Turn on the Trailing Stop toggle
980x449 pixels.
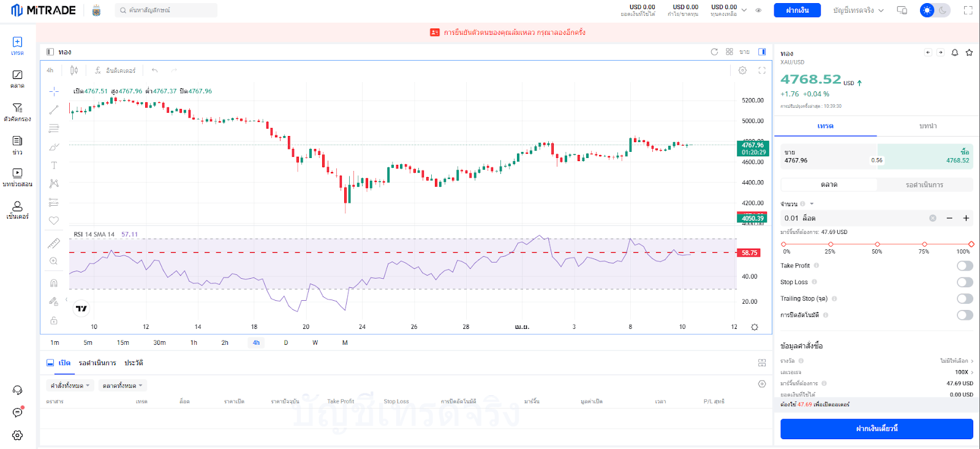click(965, 299)
